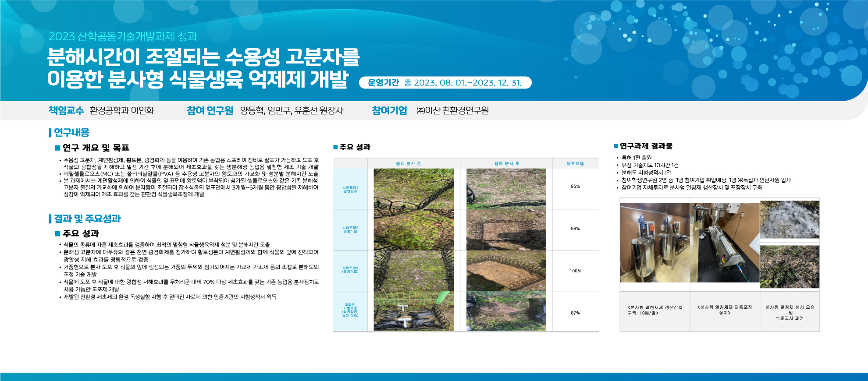
Task: Click the 용액 분사 전 column header
Action: pos(408,163)
